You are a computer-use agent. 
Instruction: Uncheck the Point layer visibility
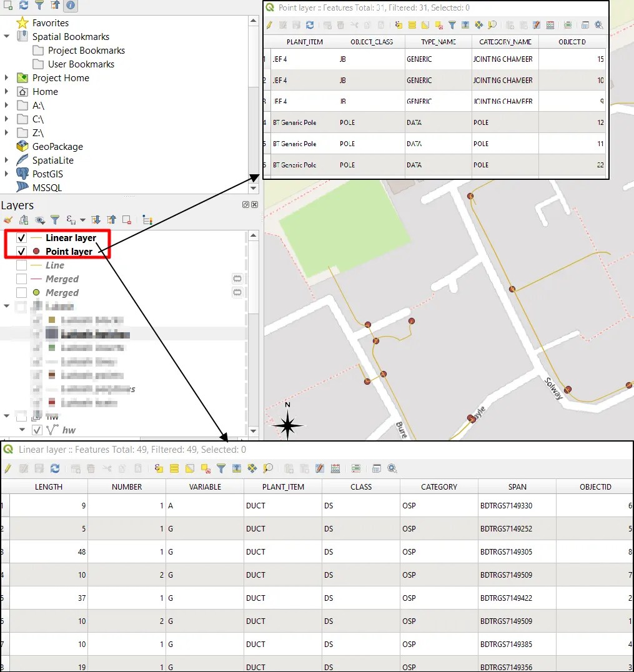pyautogui.click(x=21, y=252)
